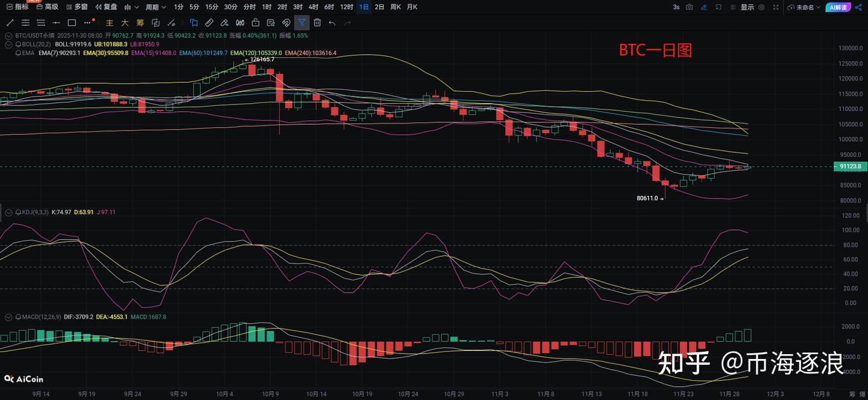Collapse the KDJ indicator panel
The image size is (868, 400).
(8, 212)
